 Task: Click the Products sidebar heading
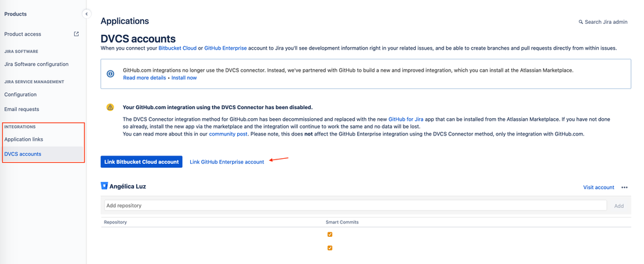15,14
